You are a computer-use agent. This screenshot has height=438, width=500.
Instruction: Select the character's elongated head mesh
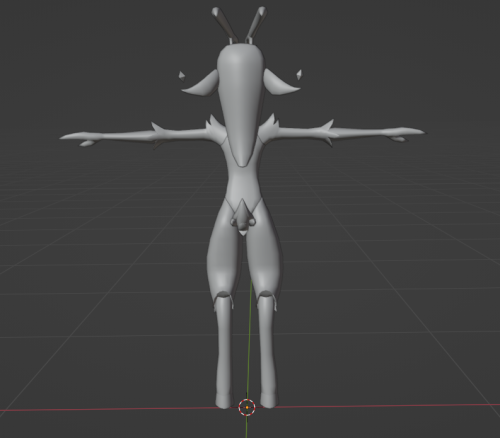click(241, 104)
